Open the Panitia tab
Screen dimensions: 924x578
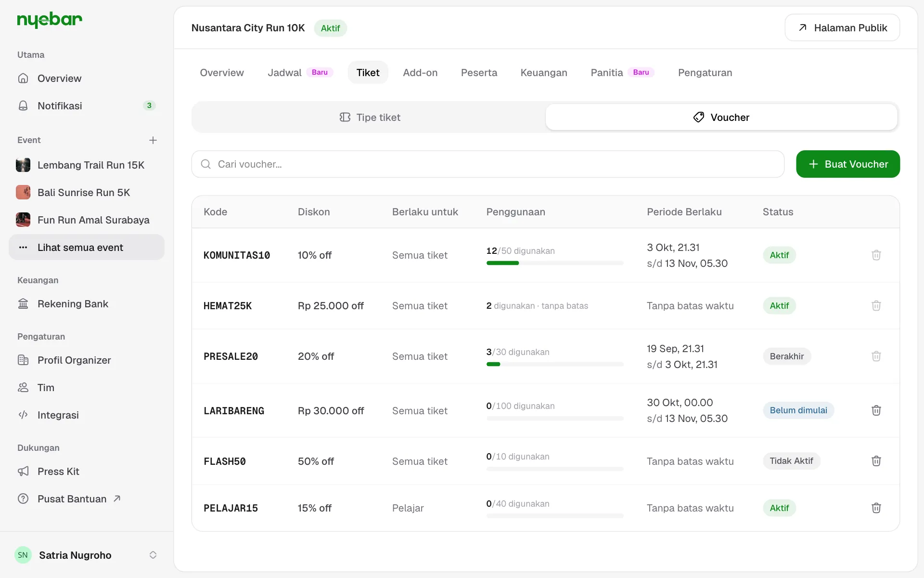pos(622,73)
